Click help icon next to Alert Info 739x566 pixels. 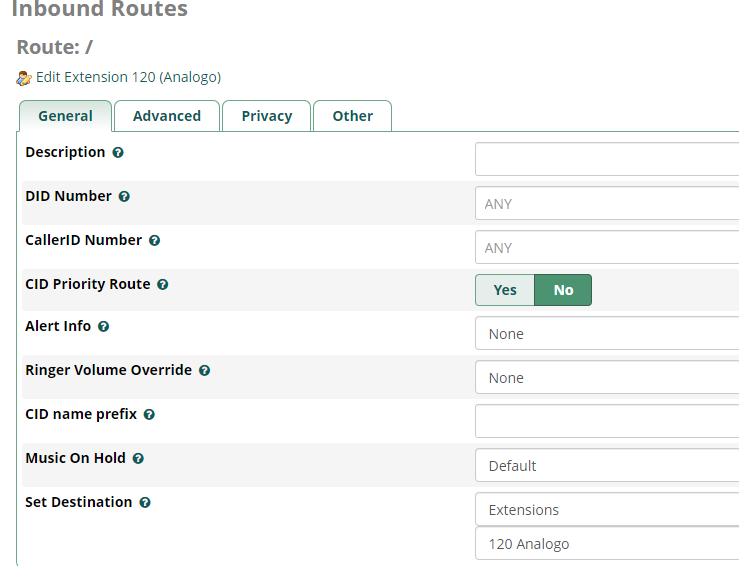[x=104, y=327]
